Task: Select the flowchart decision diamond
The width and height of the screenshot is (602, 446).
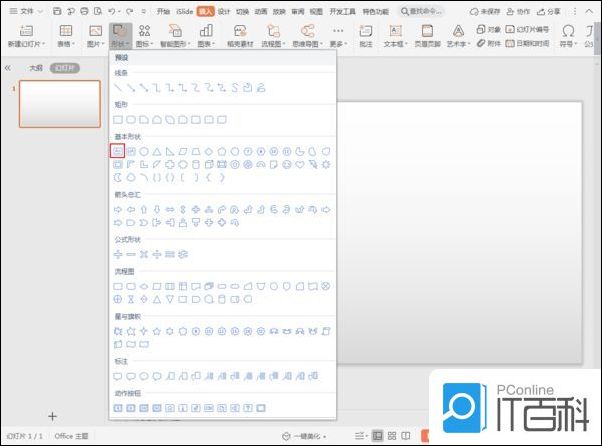Action: [144, 286]
